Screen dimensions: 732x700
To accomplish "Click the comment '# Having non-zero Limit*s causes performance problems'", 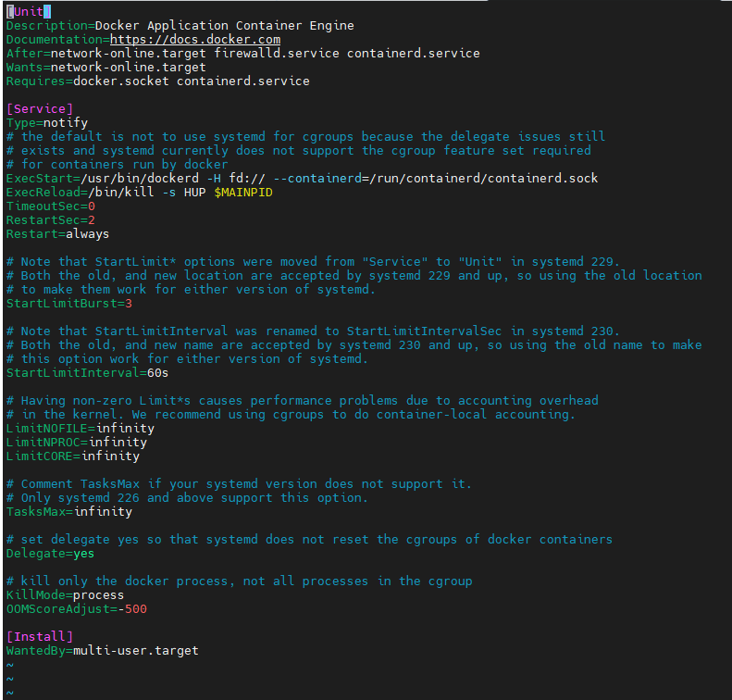I will (302, 401).
